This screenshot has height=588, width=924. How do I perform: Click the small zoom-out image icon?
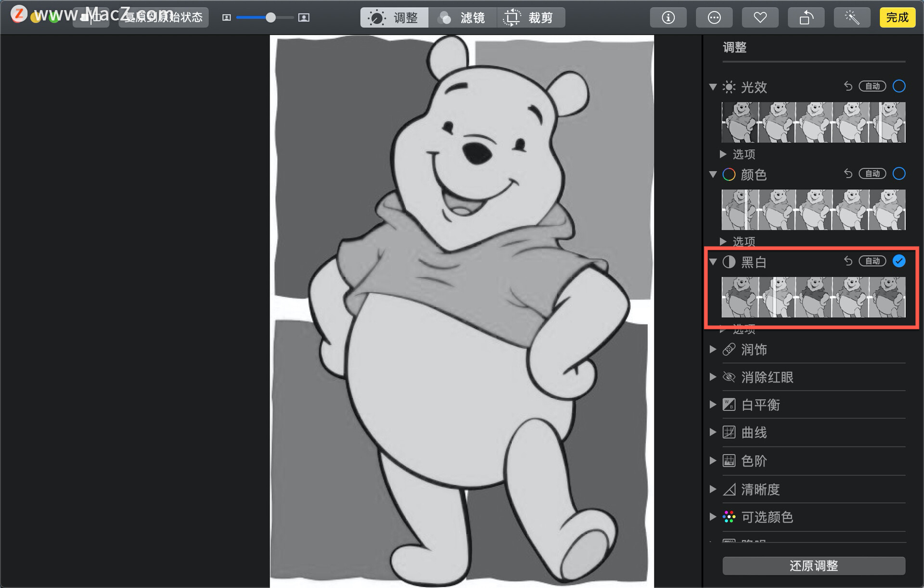click(227, 18)
